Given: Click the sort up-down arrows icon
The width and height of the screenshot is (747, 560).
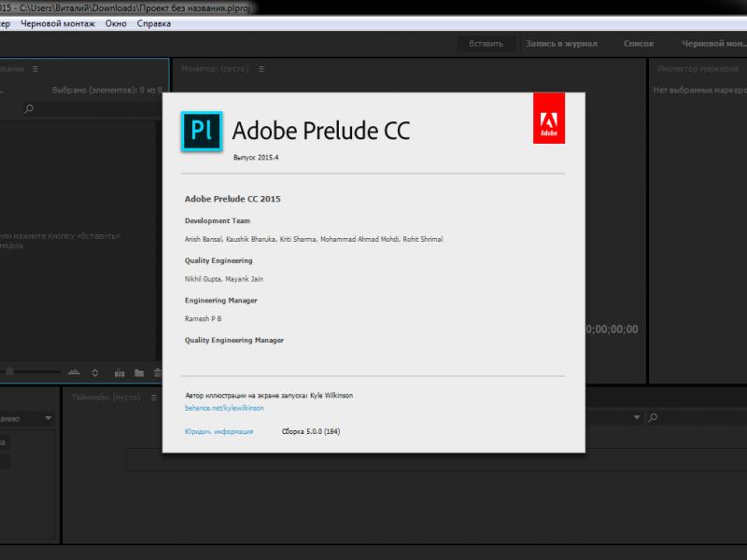Looking at the screenshot, I should click(95, 372).
